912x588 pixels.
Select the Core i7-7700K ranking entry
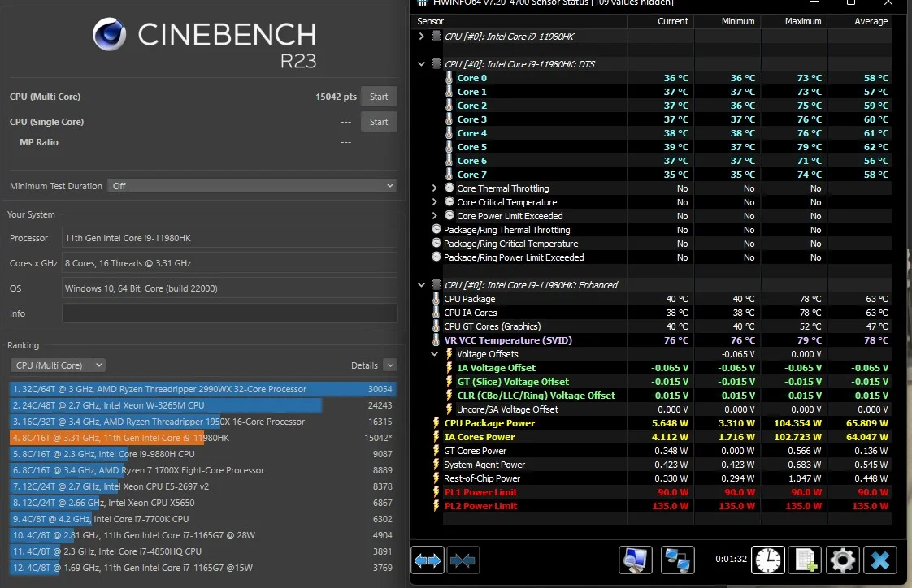(203, 519)
